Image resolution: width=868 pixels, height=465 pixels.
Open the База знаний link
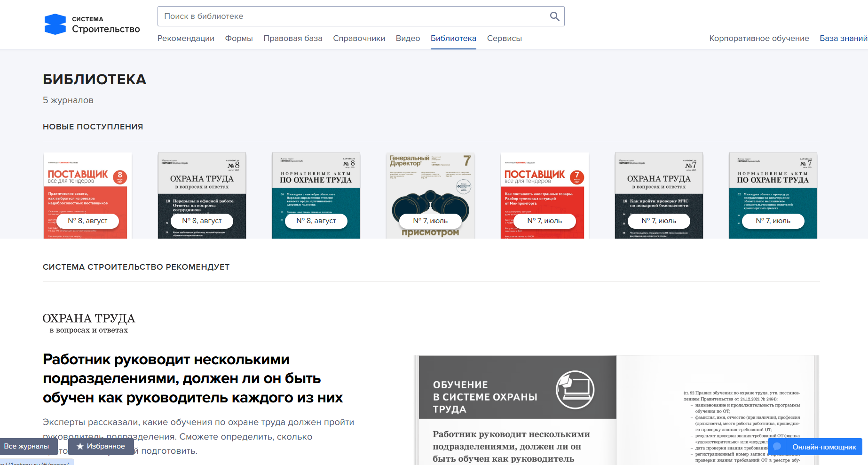tap(843, 39)
